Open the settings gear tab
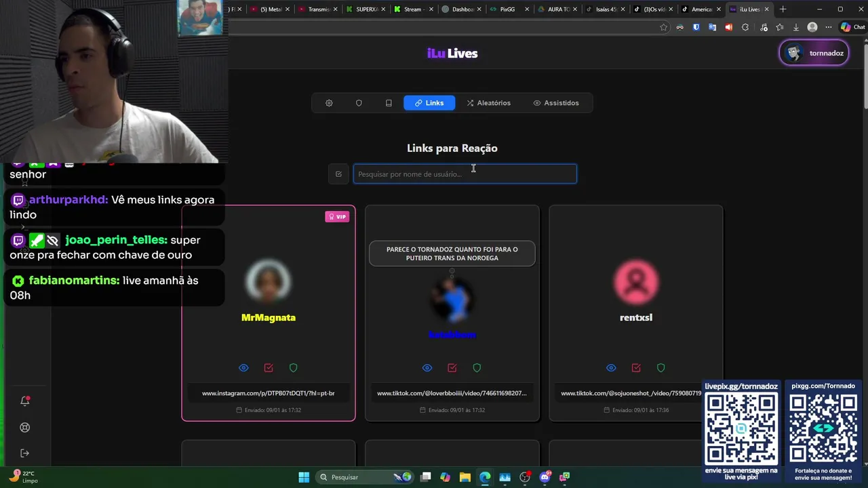Screen dimensions: 868x488 [329, 103]
